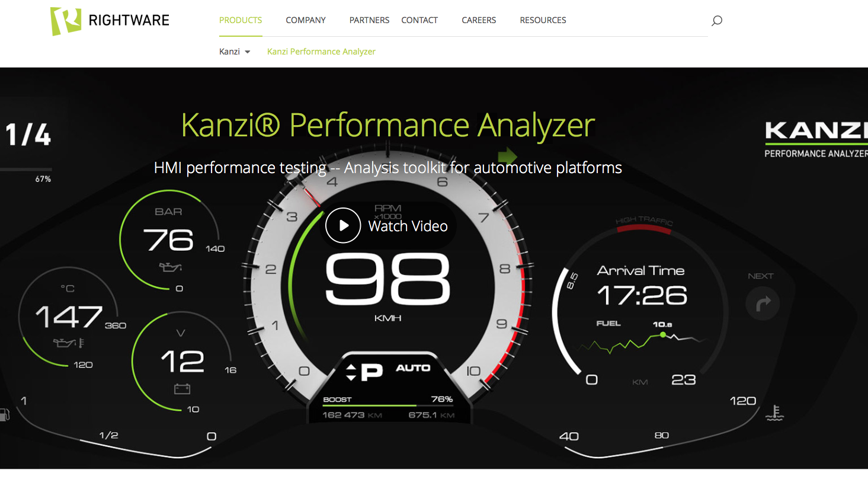Open the CONTACT page
868x495 pixels.
click(x=419, y=20)
